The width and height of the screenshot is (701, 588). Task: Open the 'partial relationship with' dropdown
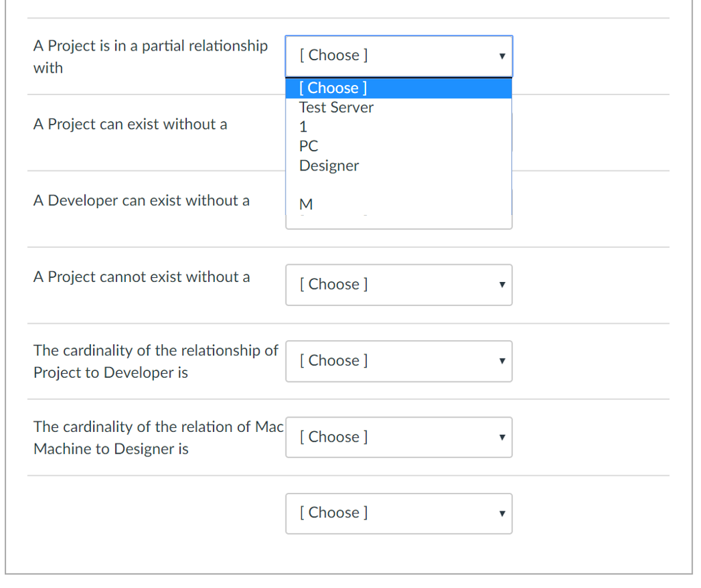point(399,56)
